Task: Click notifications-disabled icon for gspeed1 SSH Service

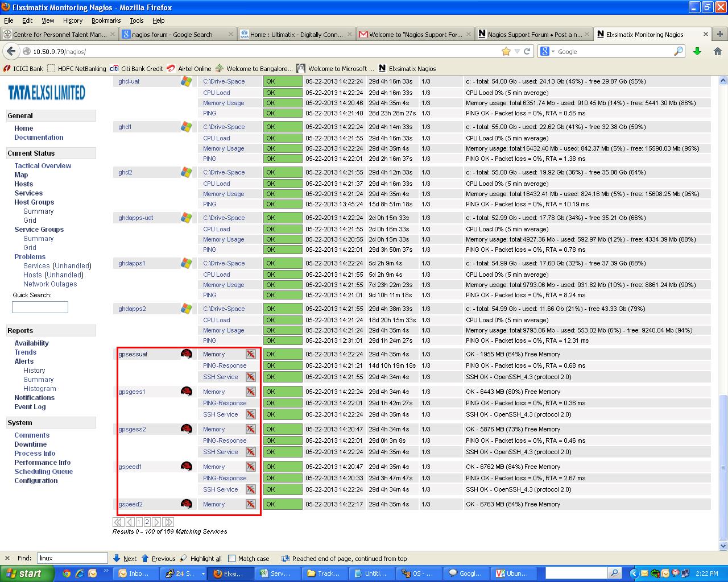Action: click(250, 489)
